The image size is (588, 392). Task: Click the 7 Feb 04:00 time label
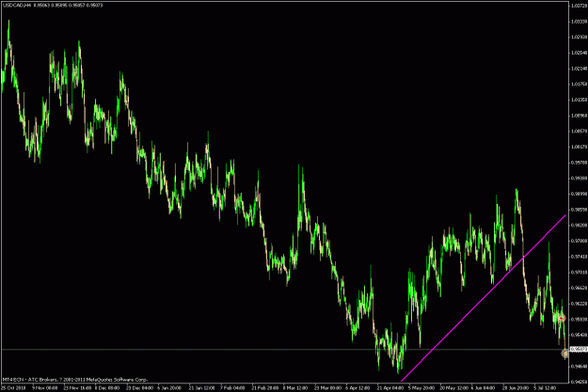tap(233, 388)
